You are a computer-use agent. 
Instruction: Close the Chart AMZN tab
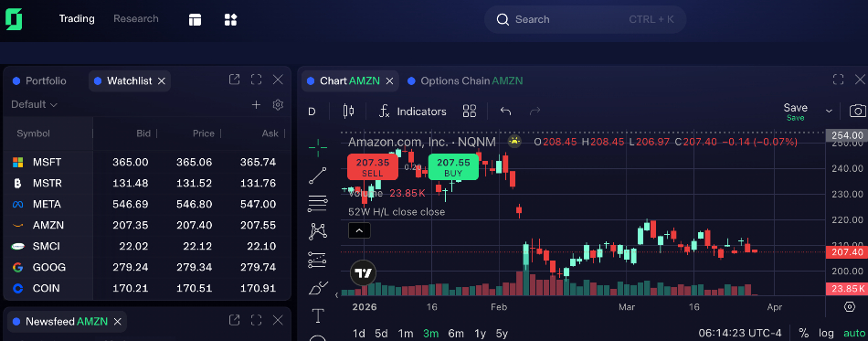pos(389,80)
